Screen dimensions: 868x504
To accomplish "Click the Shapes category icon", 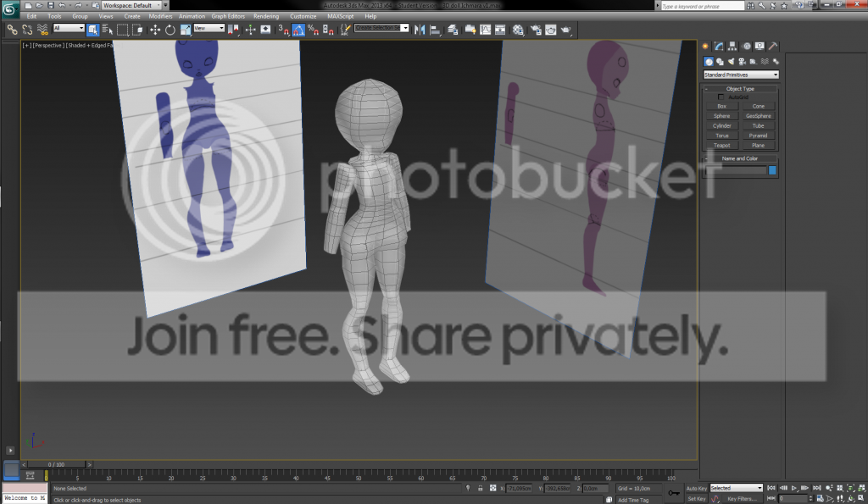I will [720, 61].
